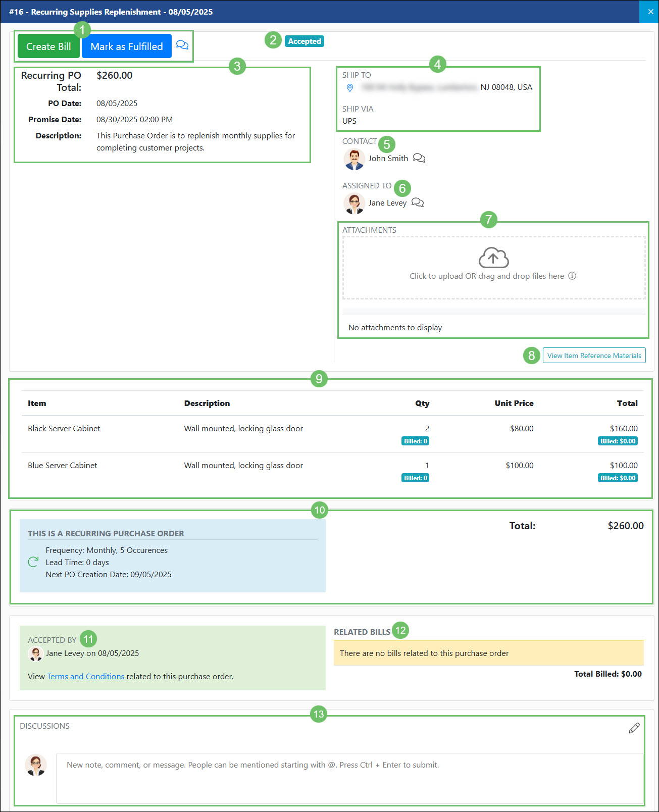Image resolution: width=659 pixels, height=812 pixels.
Task: Click the Billed: $0.00 badge under $100.00 total
Action: pos(618,478)
